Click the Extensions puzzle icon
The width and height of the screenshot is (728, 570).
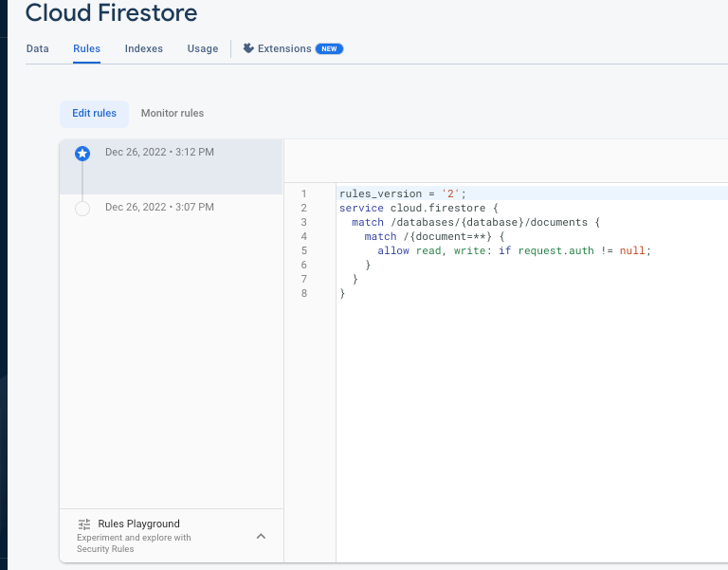point(248,48)
